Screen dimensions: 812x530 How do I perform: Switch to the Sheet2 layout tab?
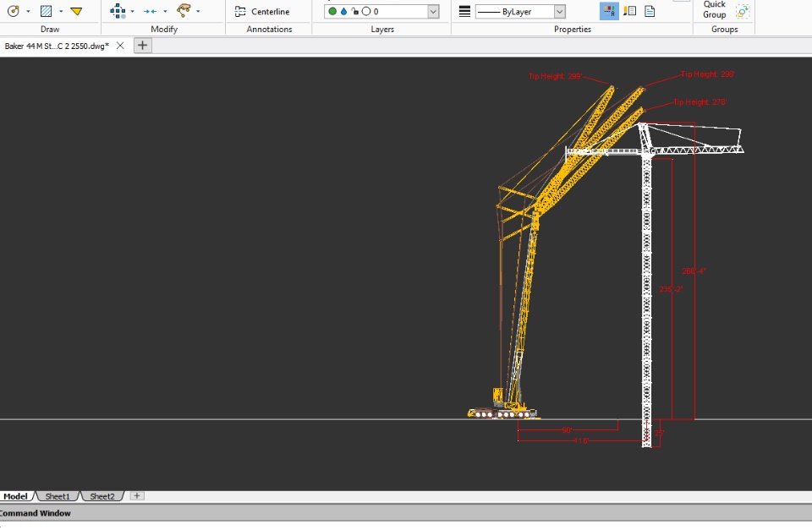[102, 496]
